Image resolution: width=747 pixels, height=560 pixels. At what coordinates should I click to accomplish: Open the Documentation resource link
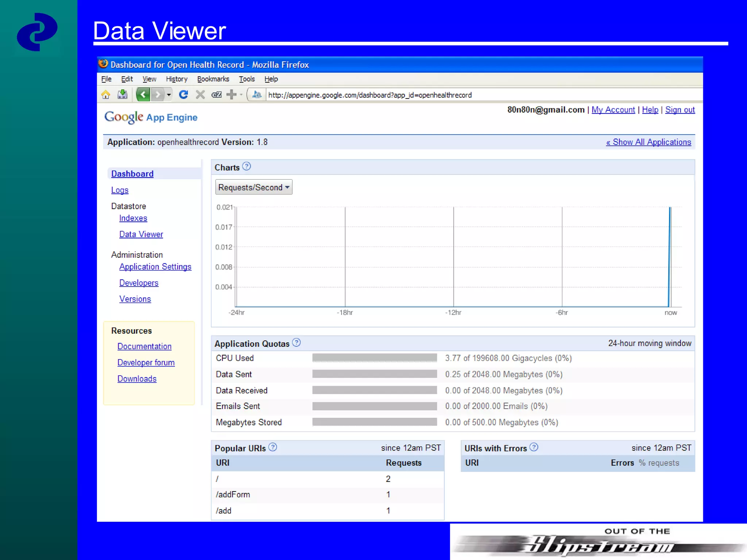tap(144, 346)
